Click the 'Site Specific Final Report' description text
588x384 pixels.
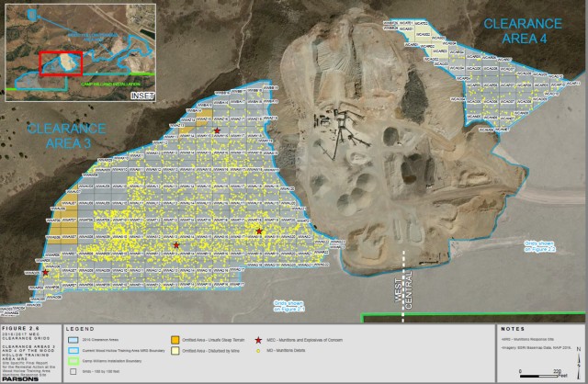point(28,368)
